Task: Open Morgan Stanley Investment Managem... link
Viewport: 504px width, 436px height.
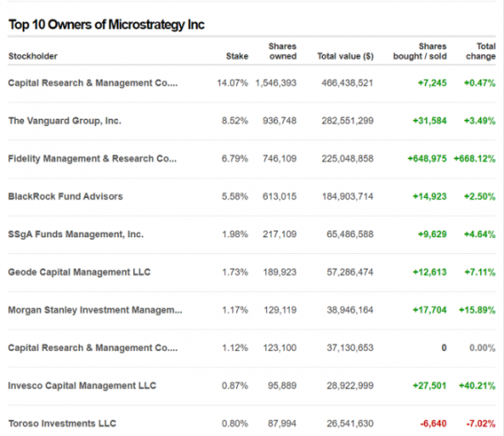Action: pyautogui.click(x=95, y=310)
